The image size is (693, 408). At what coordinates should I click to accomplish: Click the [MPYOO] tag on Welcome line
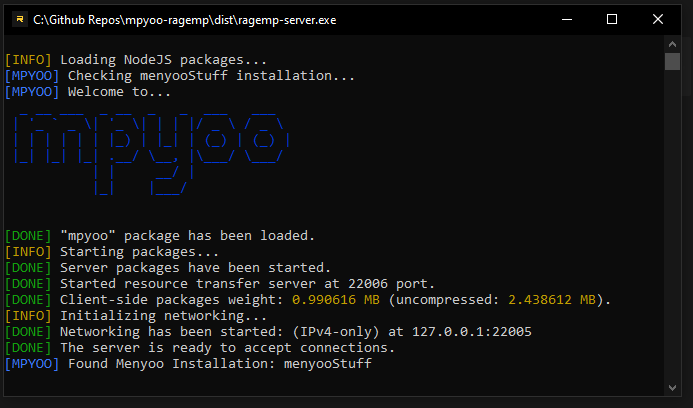(x=32, y=92)
